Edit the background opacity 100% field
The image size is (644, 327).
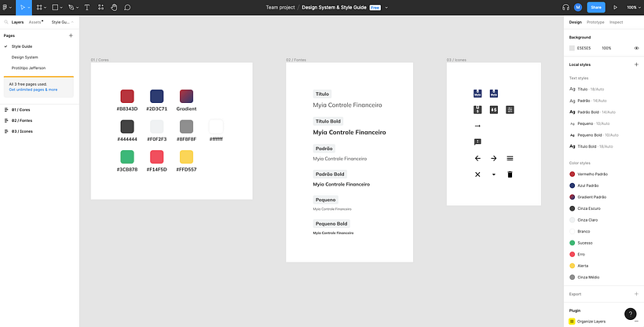tap(606, 48)
